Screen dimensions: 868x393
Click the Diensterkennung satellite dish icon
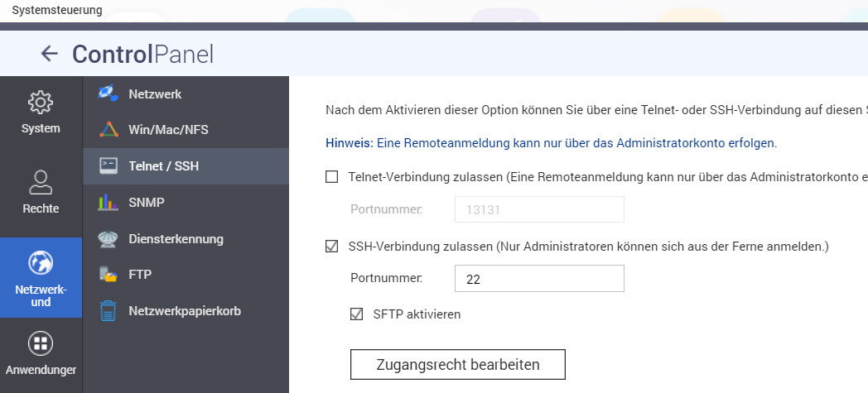(x=108, y=239)
